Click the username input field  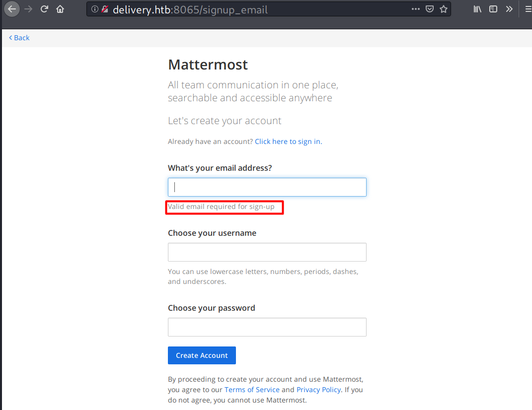267,252
